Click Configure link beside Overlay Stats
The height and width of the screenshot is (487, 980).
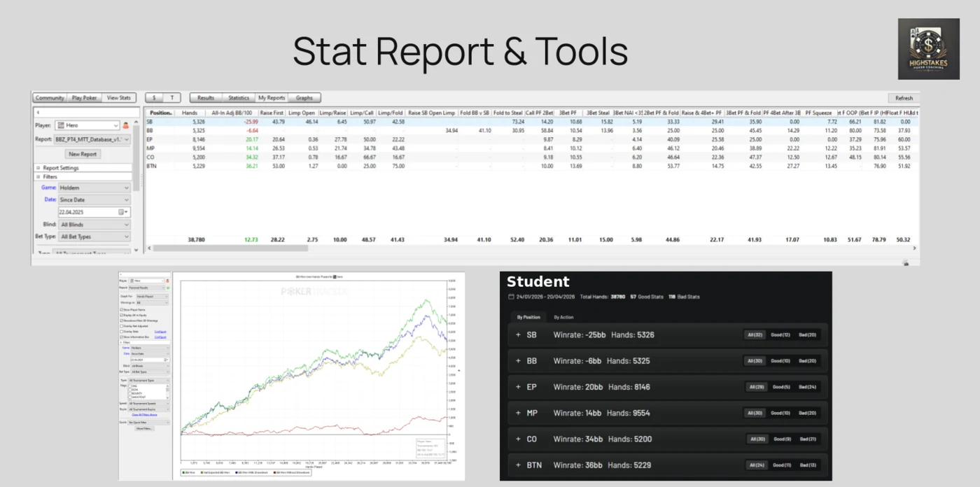(x=160, y=332)
